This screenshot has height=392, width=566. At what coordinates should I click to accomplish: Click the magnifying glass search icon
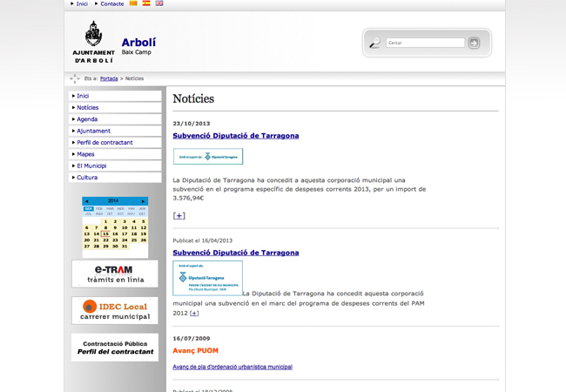[x=375, y=43]
